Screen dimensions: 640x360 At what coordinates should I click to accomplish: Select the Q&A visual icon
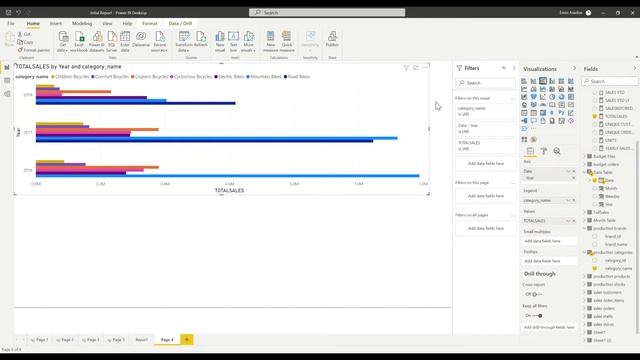533,121
